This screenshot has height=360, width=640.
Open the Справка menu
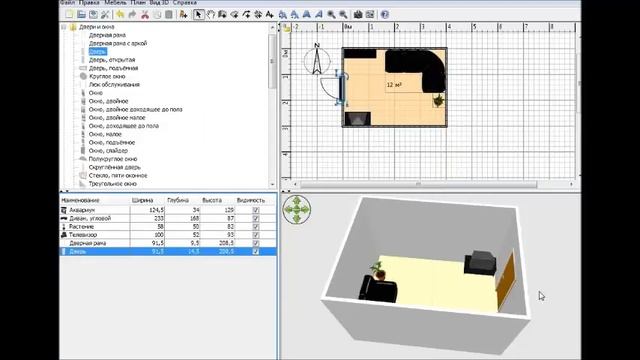tap(184, 2)
